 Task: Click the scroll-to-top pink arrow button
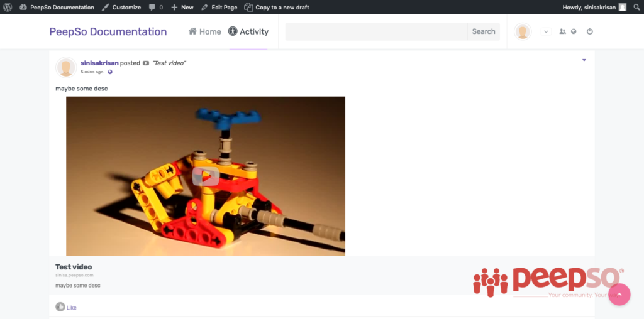coord(619,294)
